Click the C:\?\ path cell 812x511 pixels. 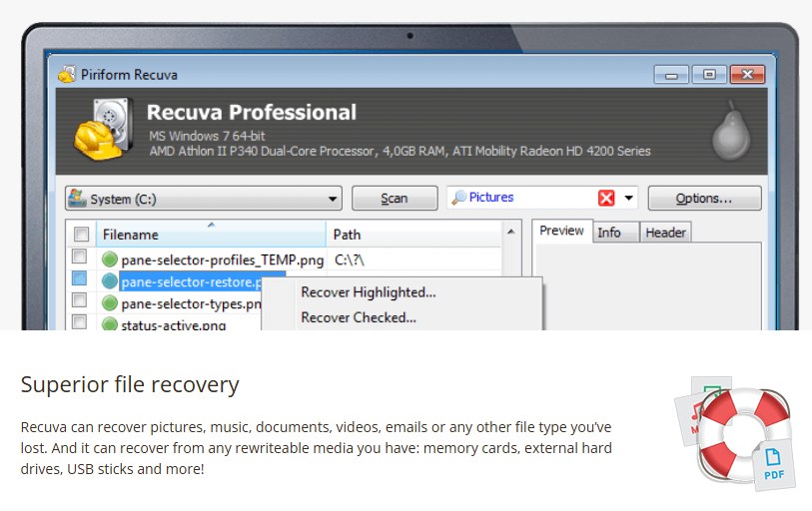tap(350, 259)
